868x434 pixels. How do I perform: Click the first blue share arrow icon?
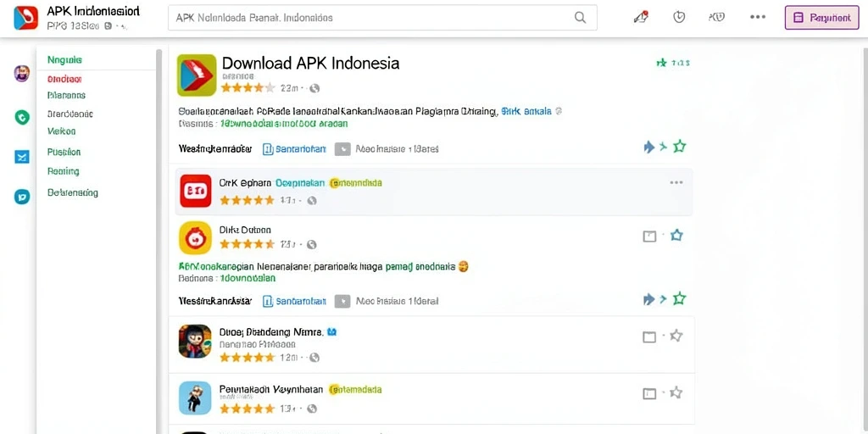[x=649, y=147]
